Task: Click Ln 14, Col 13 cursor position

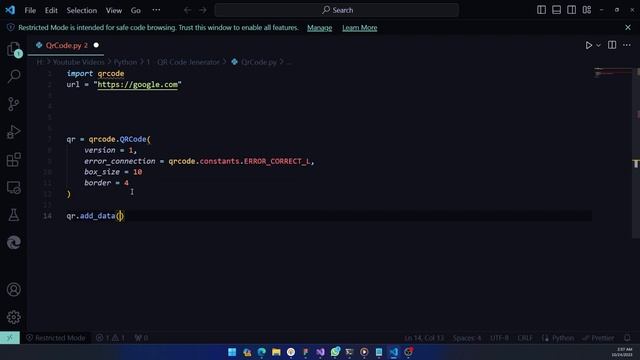Action: click(424, 338)
